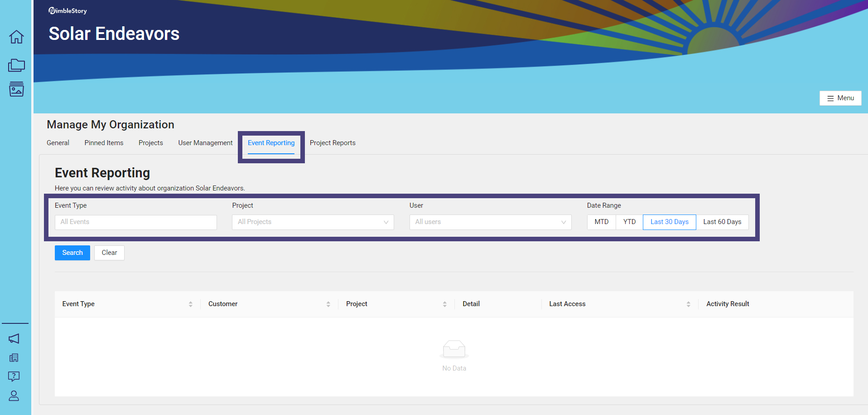This screenshot has width=868, height=415.
Task: Open the Home icon in sidebar
Action: tap(16, 37)
